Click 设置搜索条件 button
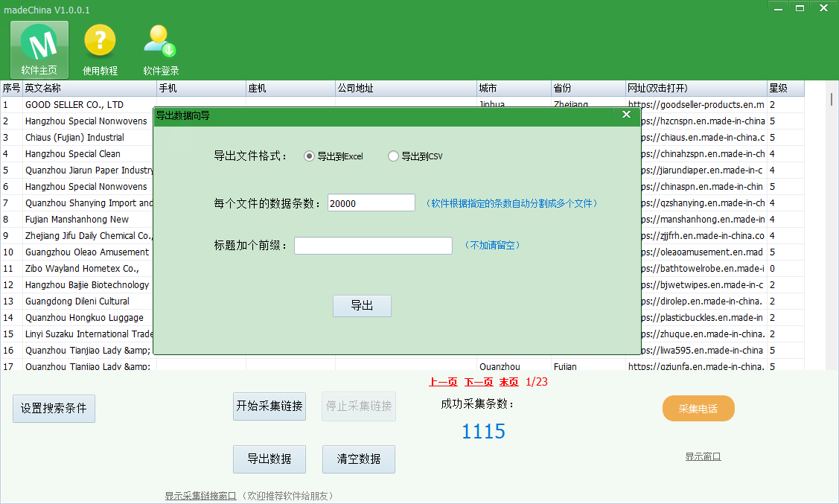 [54, 409]
